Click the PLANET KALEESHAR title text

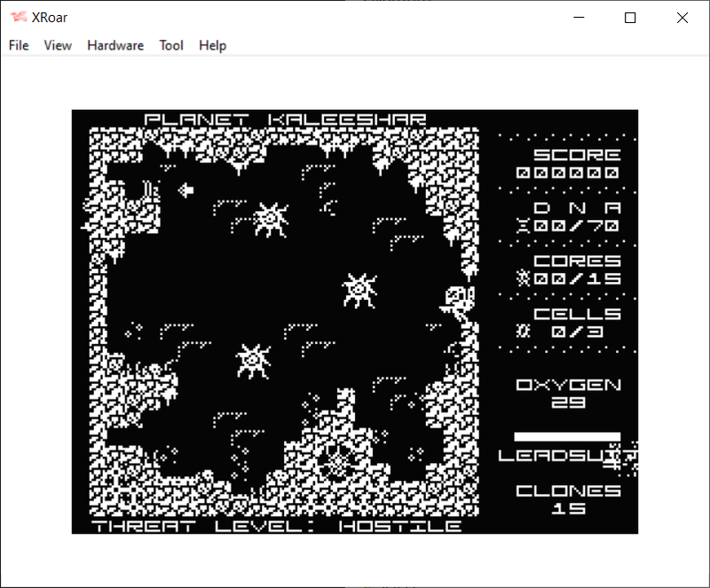285,120
